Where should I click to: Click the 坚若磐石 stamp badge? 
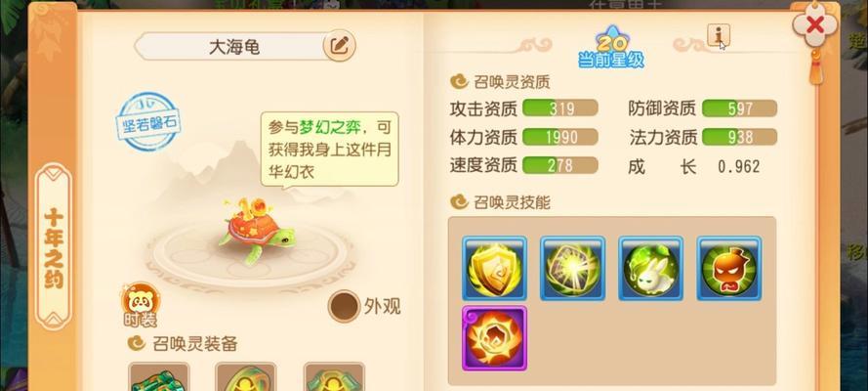[148, 122]
